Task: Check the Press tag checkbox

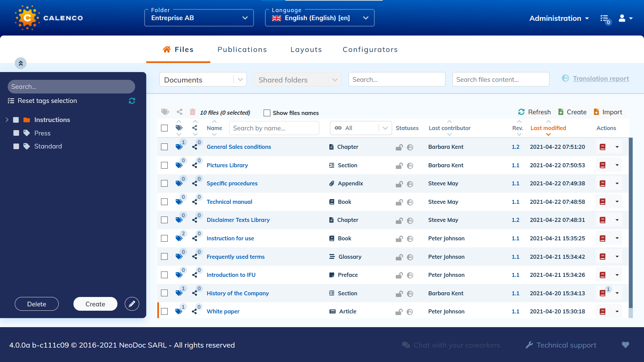Action: [16, 133]
